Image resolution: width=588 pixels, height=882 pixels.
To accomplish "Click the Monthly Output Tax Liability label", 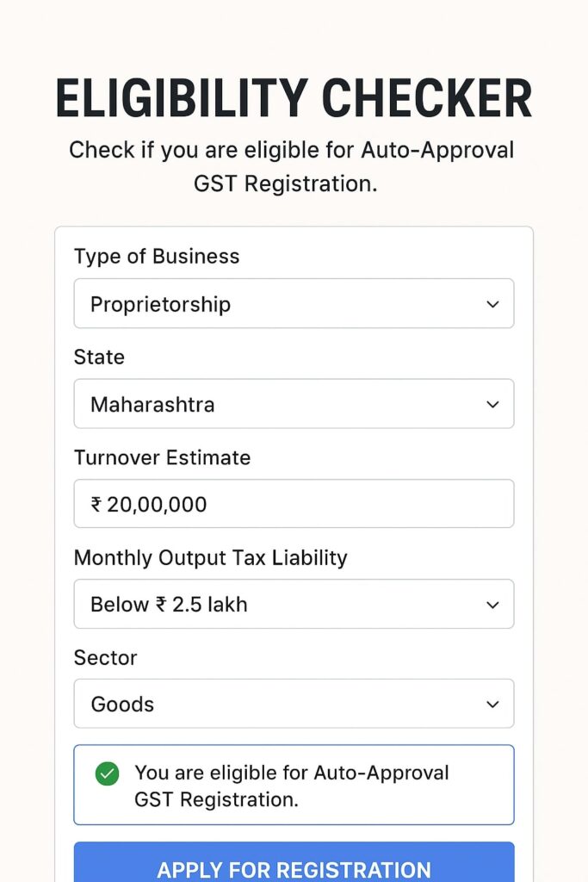I will pyautogui.click(x=210, y=557).
